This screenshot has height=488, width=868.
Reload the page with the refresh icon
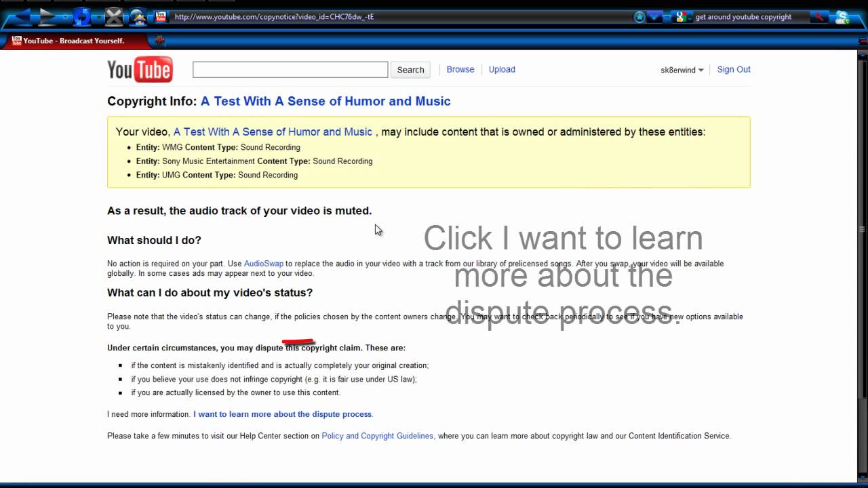pos(81,17)
